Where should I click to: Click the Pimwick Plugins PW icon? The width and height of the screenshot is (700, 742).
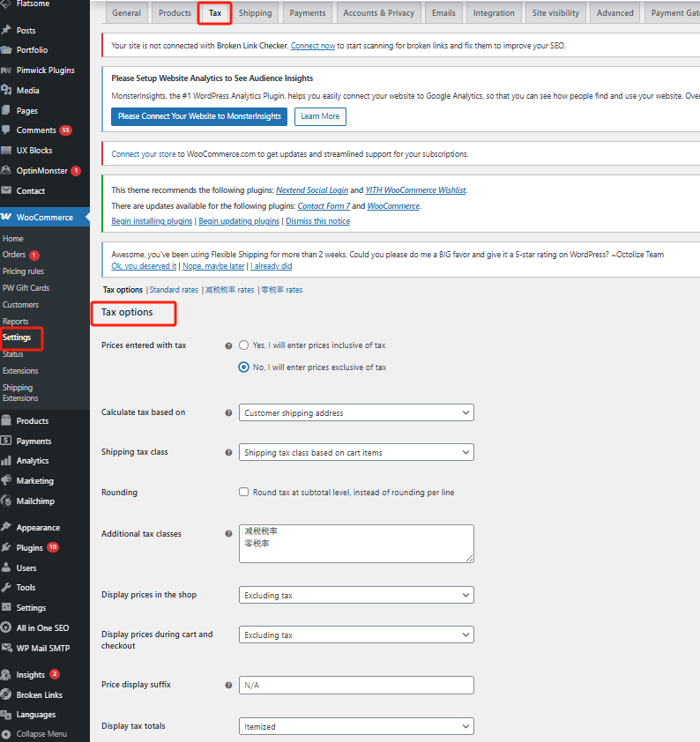(6, 70)
